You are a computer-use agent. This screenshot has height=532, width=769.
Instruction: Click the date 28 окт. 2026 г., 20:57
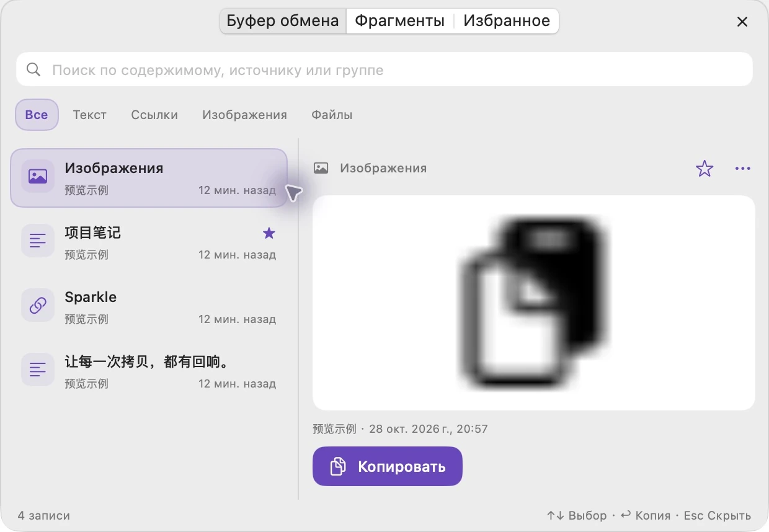coord(429,428)
